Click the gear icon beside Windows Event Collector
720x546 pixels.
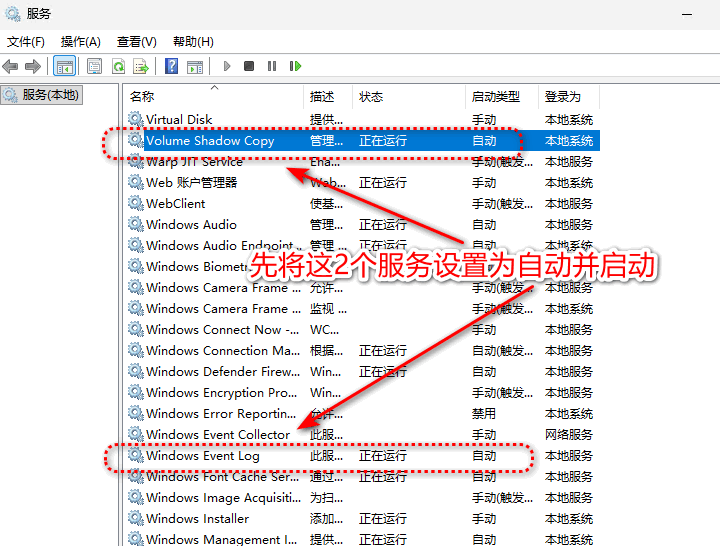click(x=135, y=434)
